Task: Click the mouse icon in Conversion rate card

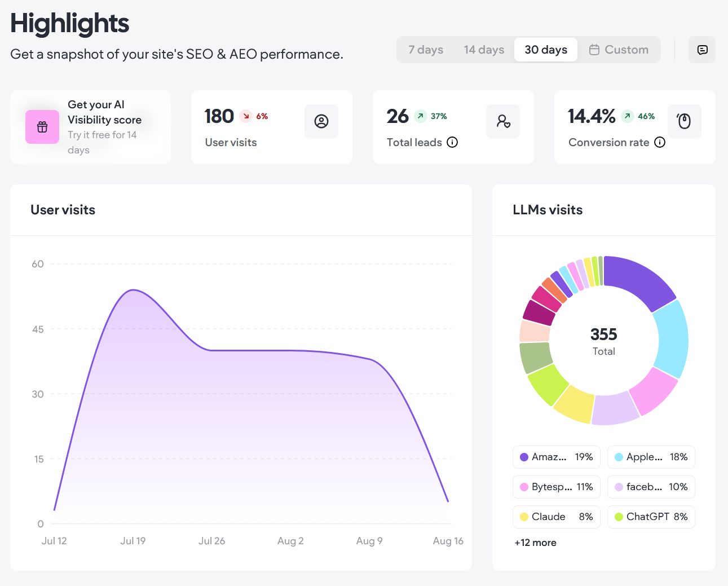Action: point(685,121)
